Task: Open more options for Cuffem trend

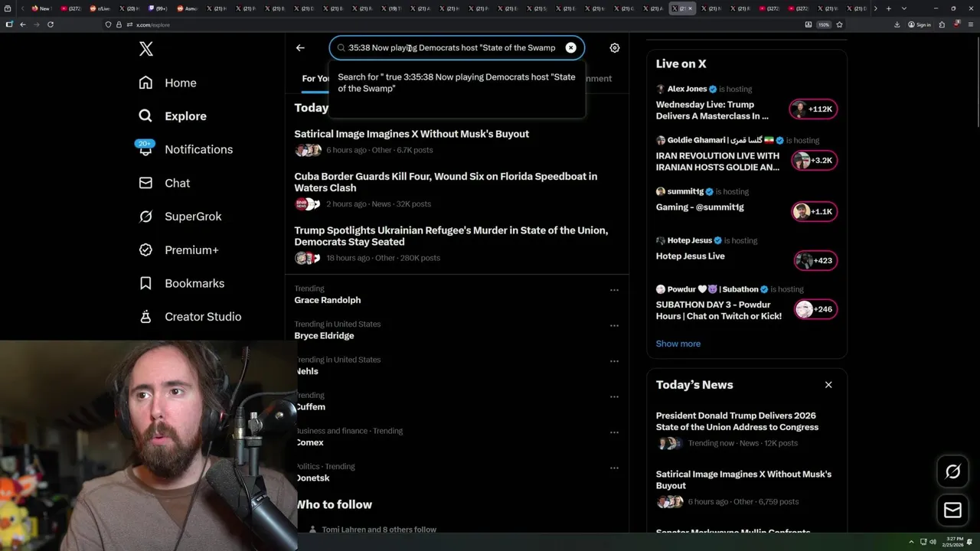Action: click(x=614, y=396)
